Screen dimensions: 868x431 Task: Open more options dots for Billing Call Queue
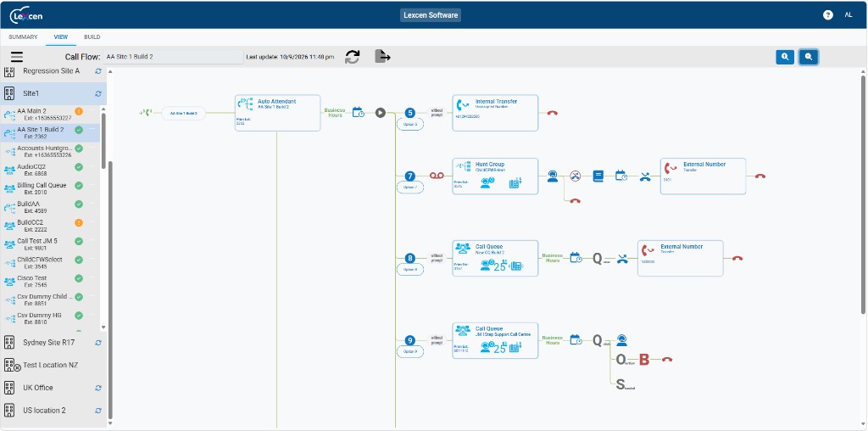[92, 186]
